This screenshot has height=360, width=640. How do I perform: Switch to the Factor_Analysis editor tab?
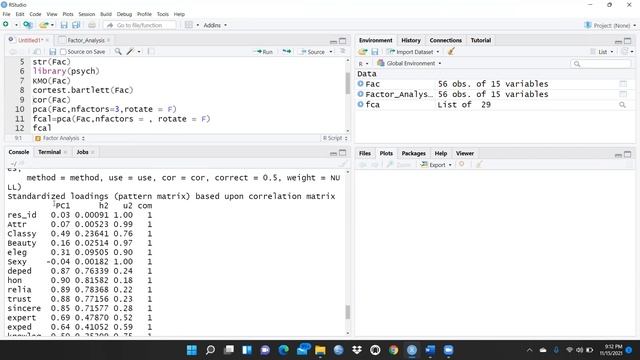[86, 40]
